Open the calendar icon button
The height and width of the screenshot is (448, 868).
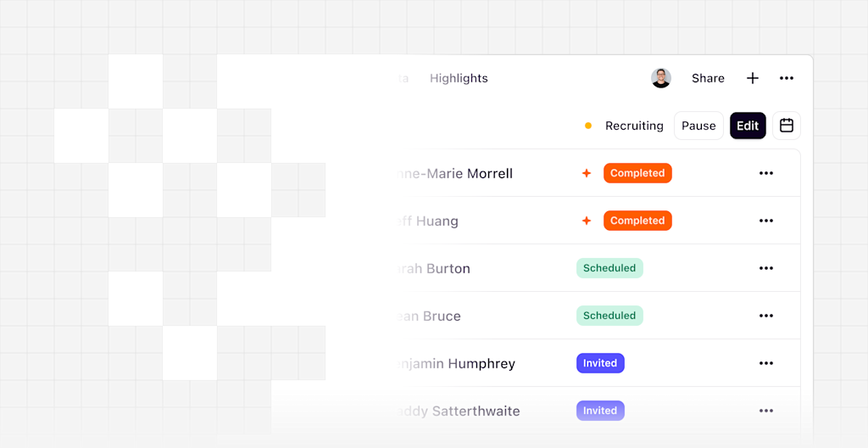pos(787,126)
